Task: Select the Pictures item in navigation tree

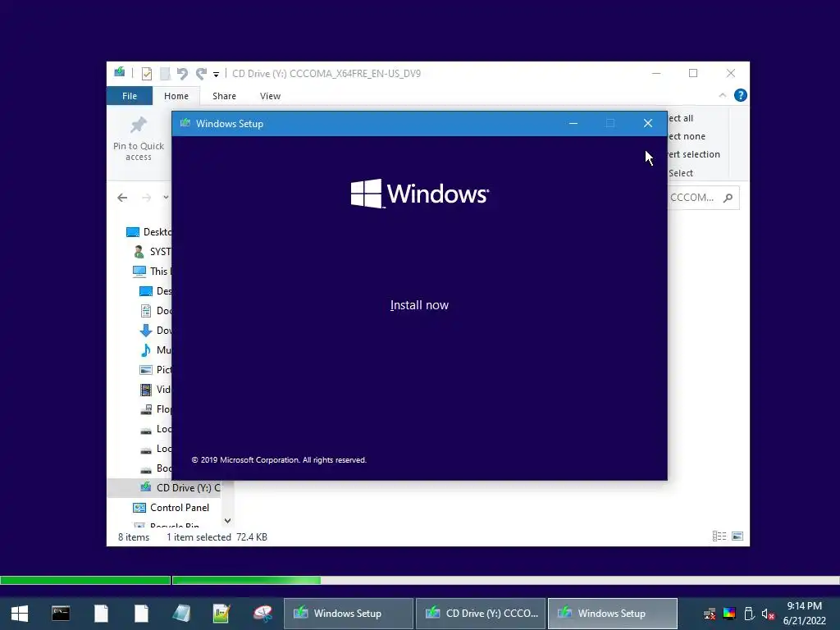Action: click(155, 370)
